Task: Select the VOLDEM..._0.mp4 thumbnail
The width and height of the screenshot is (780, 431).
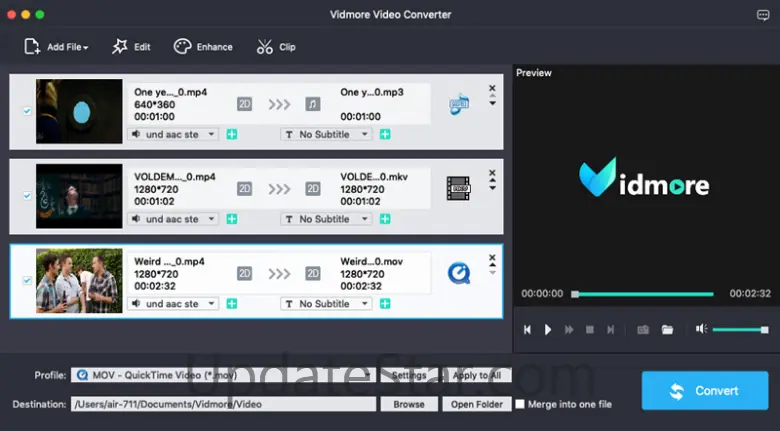Action: (x=79, y=196)
